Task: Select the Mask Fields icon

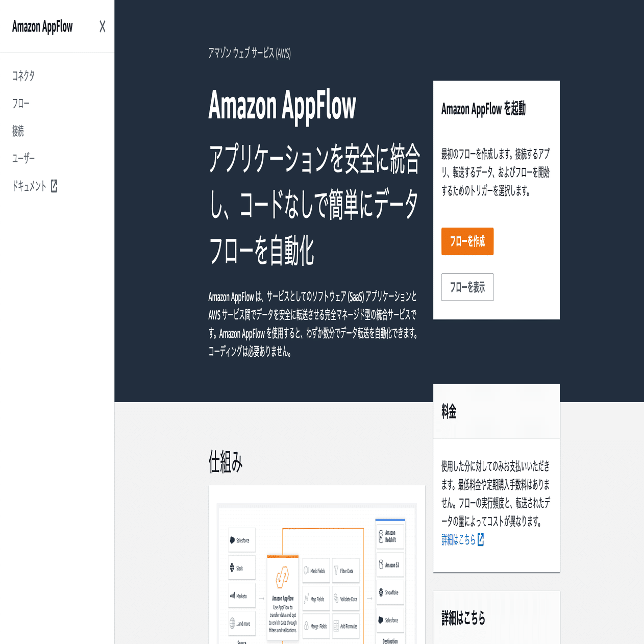Action: point(307,570)
